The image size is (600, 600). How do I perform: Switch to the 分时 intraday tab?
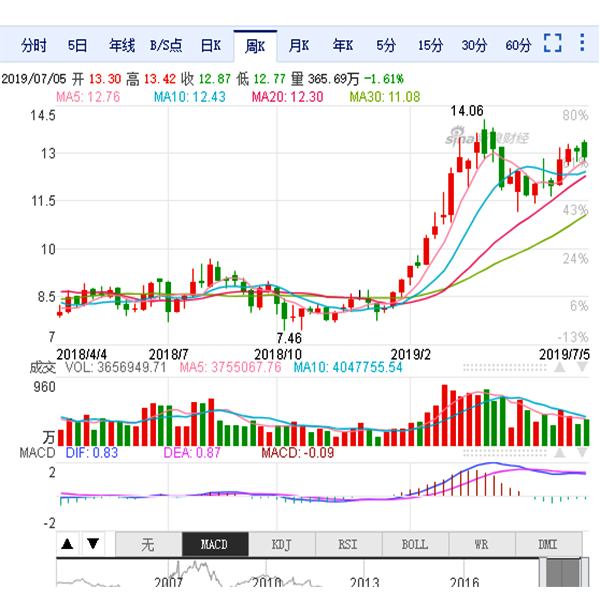[x=32, y=45]
